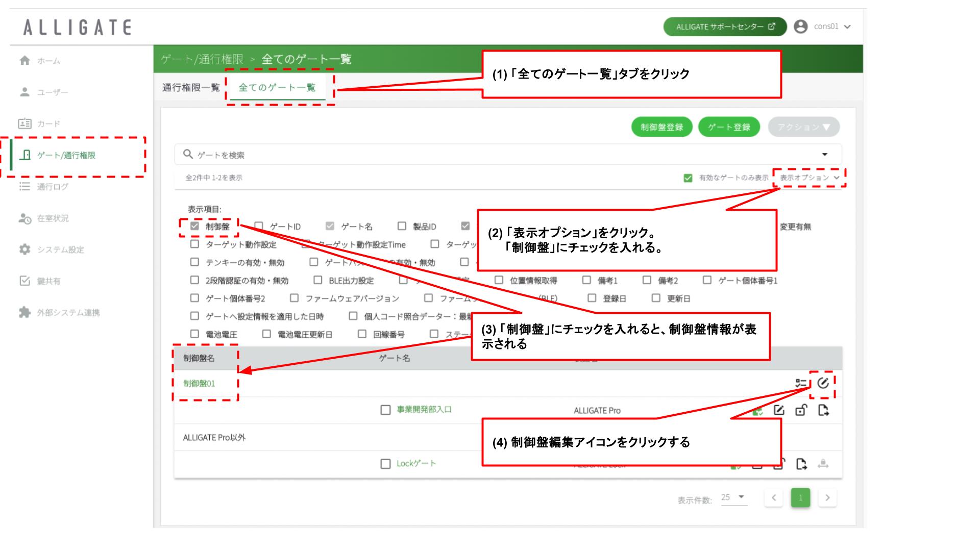
Task: Click the 制御盤名 column header
Action: tap(199, 358)
